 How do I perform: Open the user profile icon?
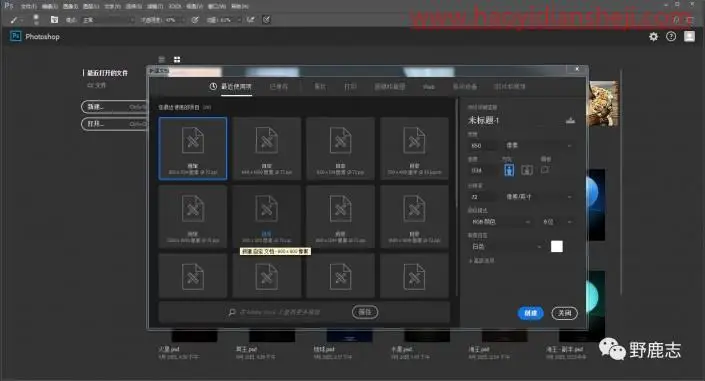click(x=689, y=36)
